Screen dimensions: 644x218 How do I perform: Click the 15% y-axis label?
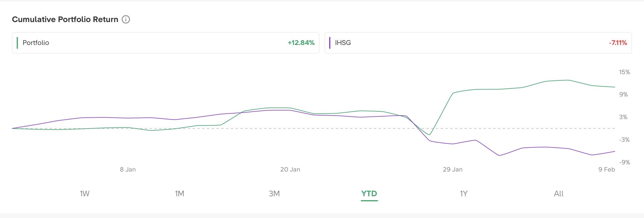point(624,72)
